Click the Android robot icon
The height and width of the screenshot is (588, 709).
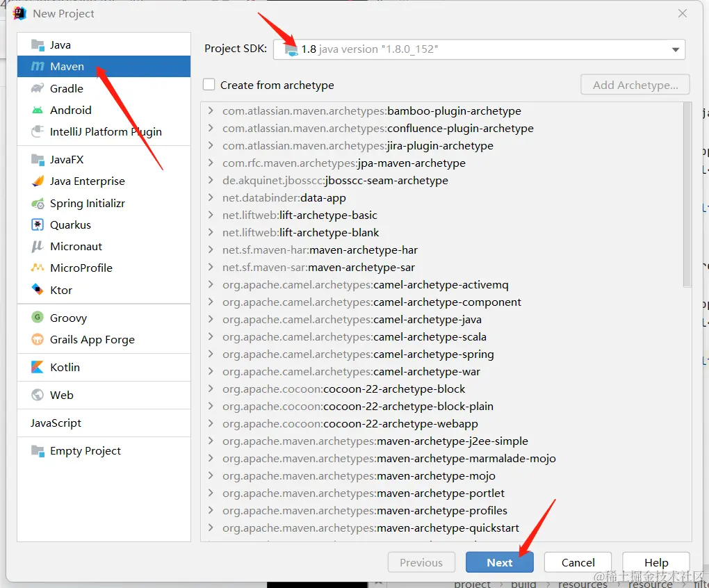click(38, 110)
